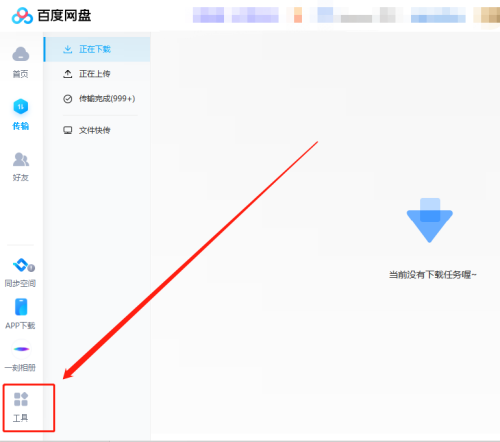Click the large blue download arrow graphic
This screenshot has width=500, height=442.
430,220
